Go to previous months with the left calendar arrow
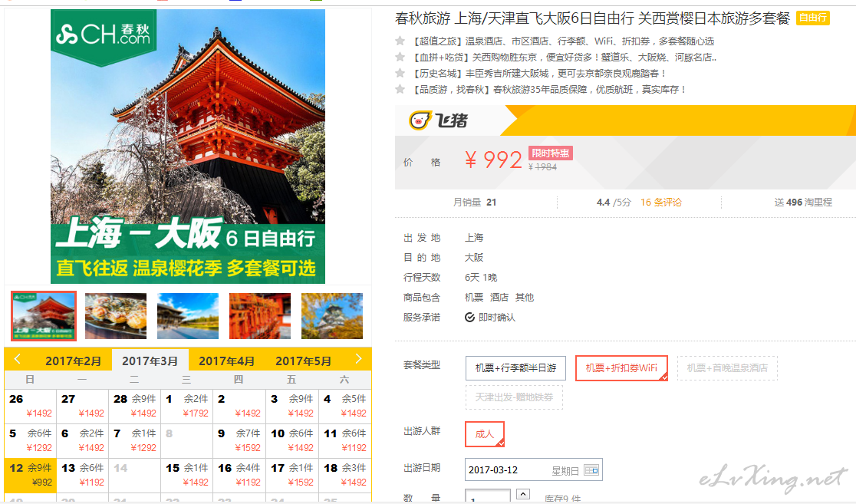This screenshot has height=504, width=856. click(x=18, y=359)
